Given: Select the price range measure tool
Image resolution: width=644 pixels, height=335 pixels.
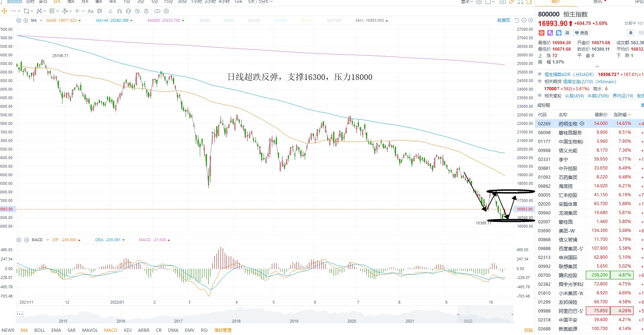Looking at the screenshot, I should click(65, 11).
